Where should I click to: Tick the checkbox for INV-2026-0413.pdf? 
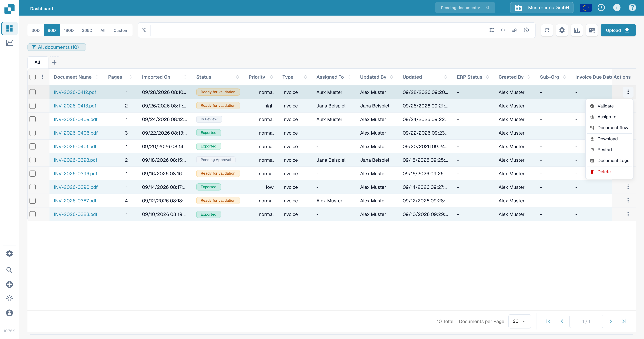tap(33, 106)
